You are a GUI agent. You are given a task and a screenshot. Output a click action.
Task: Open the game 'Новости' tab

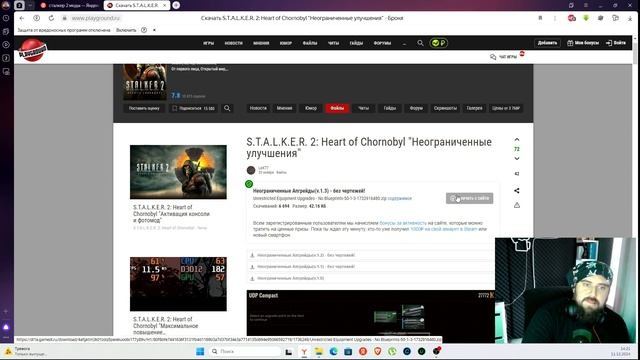click(258, 108)
